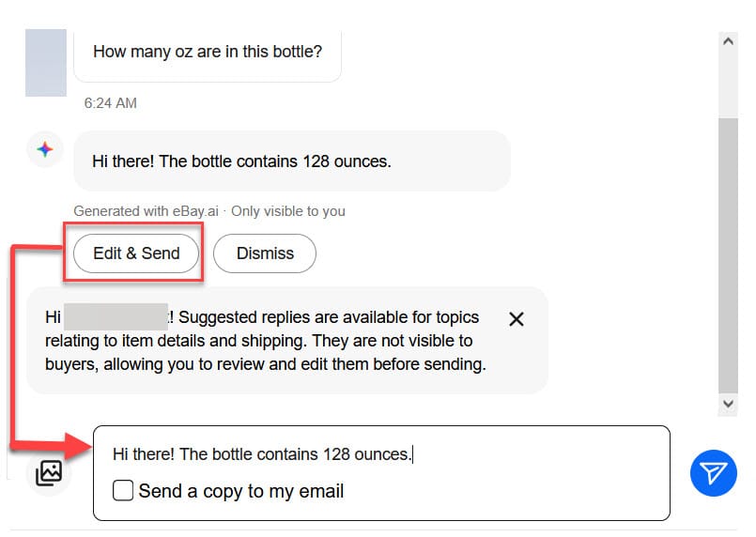
Task: Dismiss the AI suggested reply
Action: pyautogui.click(x=265, y=253)
